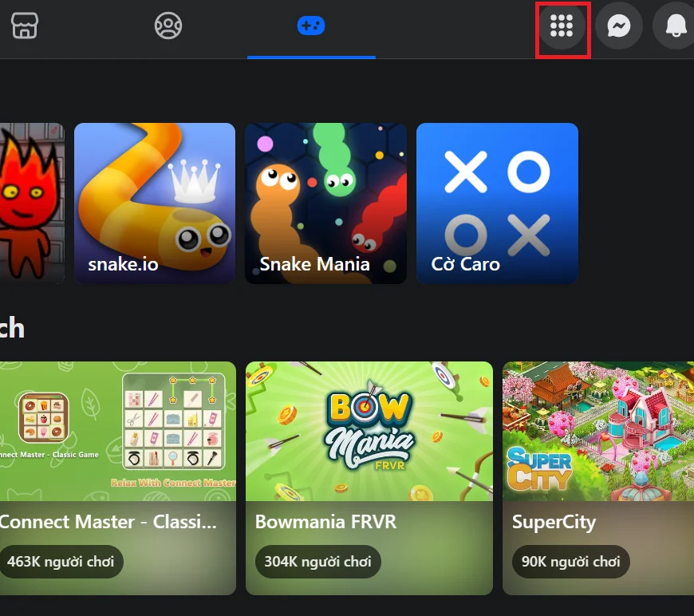Launch the Cờ Caro tic-tac-toe game
This screenshot has height=616, width=694.
pyautogui.click(x=496, y=203)
